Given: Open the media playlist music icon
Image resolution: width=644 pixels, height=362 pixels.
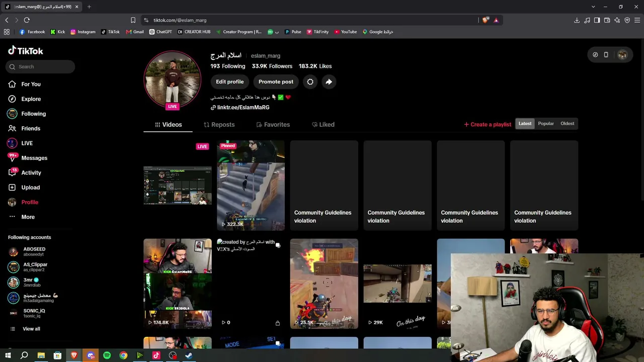Looking at the screenshot, I should pos(587,20).
